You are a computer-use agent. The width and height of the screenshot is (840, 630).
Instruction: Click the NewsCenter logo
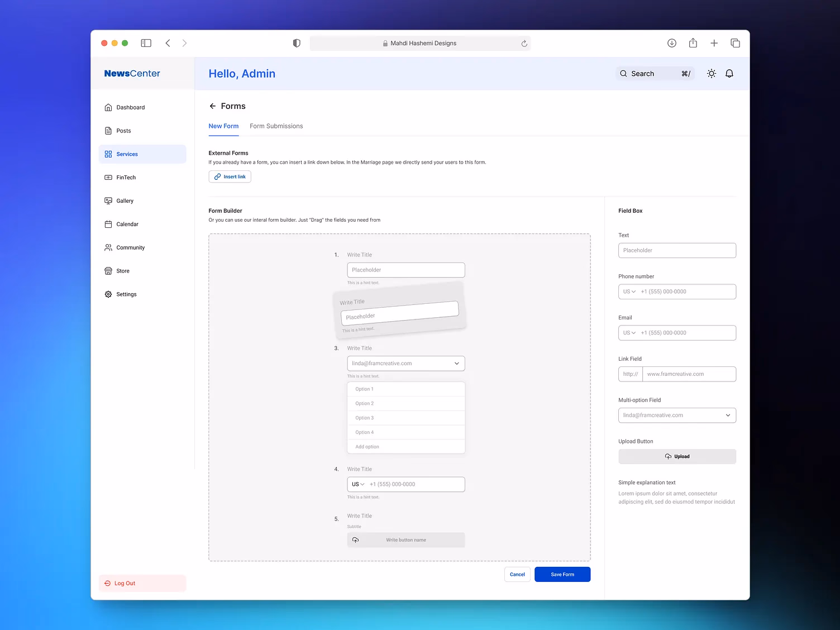point(132,74)
